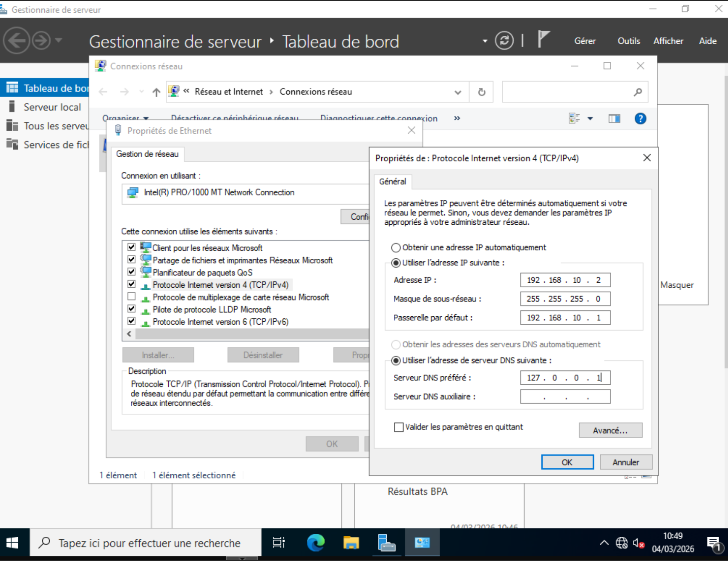
Task: Open the notifications flag icon
Action: (x=543, y=40)
